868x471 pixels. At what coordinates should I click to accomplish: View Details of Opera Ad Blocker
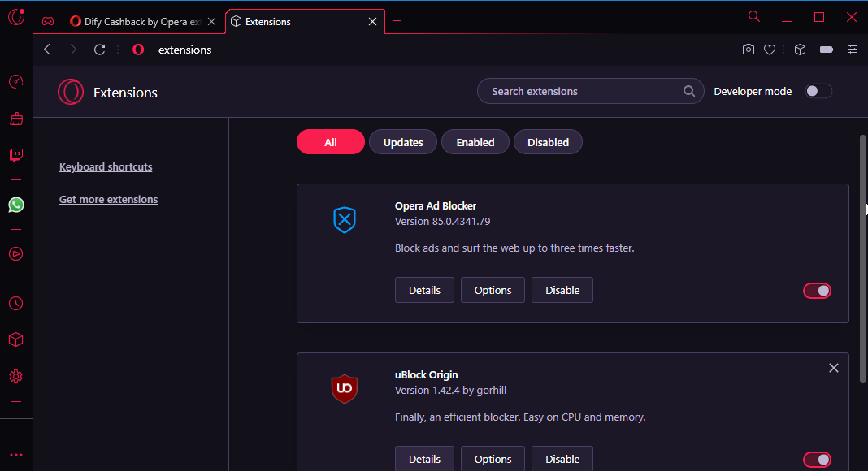pos(424,290)
